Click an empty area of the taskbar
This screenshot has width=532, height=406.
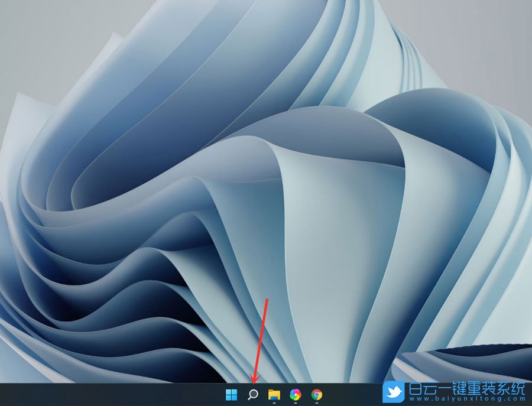[118, 396]
